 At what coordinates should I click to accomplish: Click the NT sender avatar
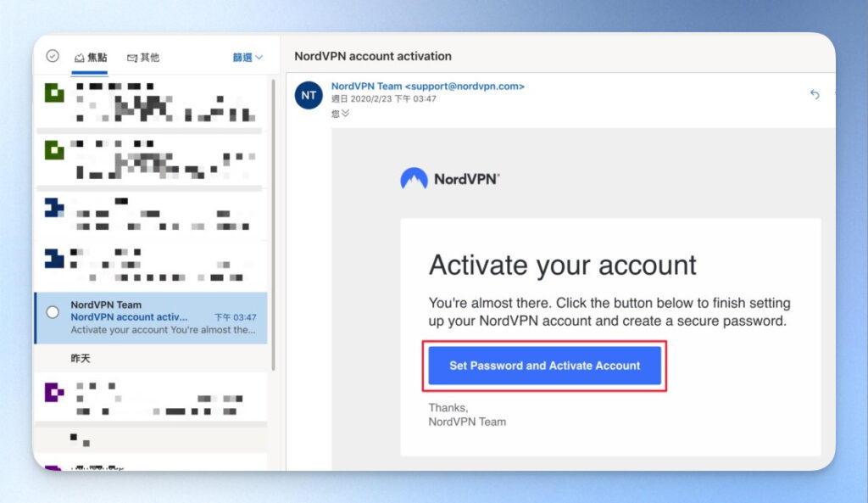309,95
